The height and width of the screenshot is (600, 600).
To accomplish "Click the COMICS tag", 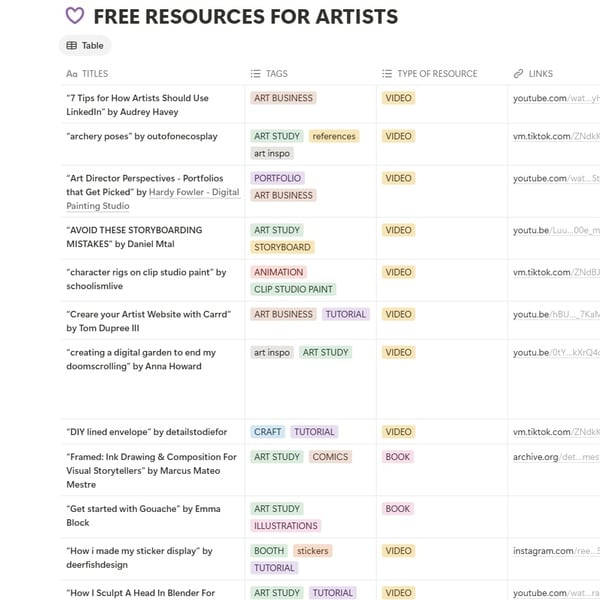I will point(330,457).
